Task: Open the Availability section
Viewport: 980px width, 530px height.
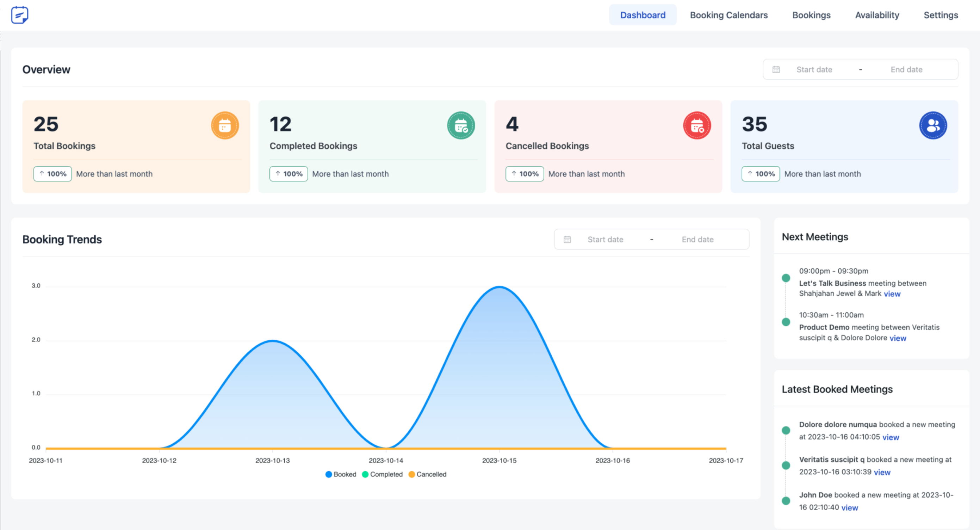Action: pyautogui.click(x=877, y=15)
